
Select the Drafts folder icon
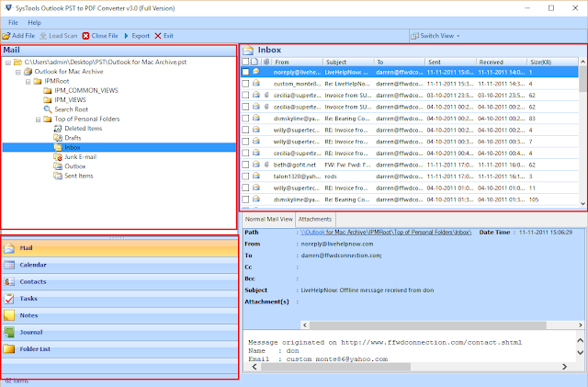pos(58,138)
